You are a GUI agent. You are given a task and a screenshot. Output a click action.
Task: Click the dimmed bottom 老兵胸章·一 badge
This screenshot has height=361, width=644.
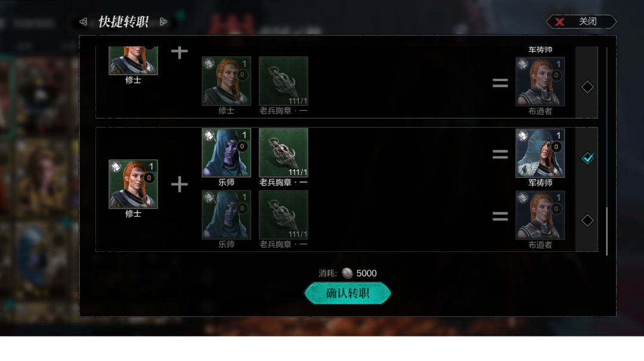[x=283, y=214]
